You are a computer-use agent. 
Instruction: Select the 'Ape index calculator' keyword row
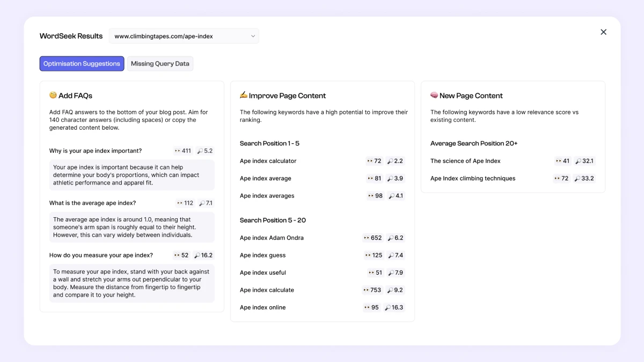click(323, 161)
